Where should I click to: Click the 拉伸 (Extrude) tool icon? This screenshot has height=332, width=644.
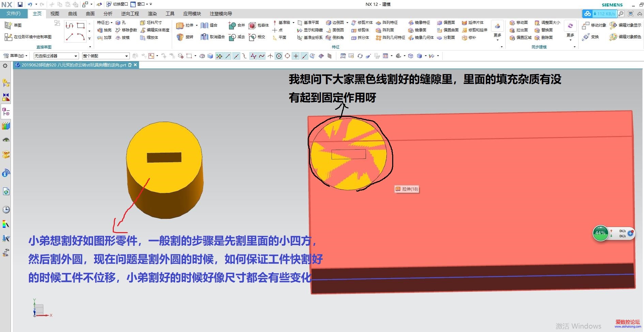180,26
